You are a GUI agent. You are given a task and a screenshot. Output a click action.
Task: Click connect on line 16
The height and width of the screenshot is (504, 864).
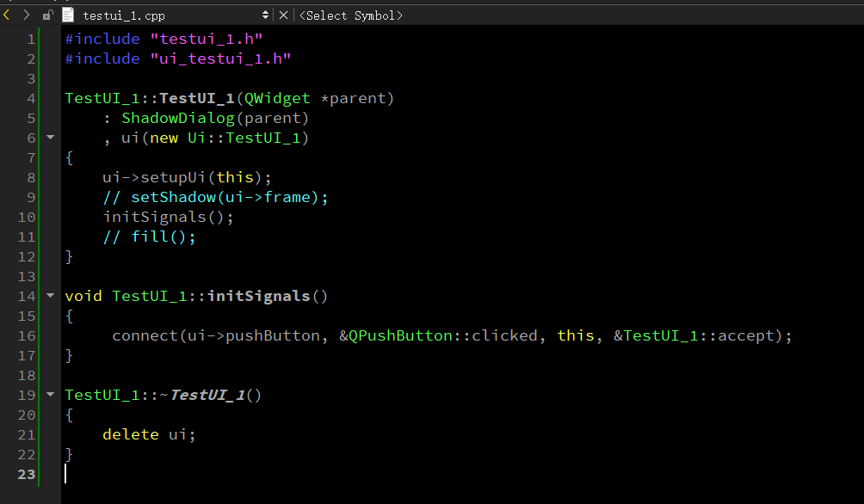pyautogui.click(x=145, y=336)
